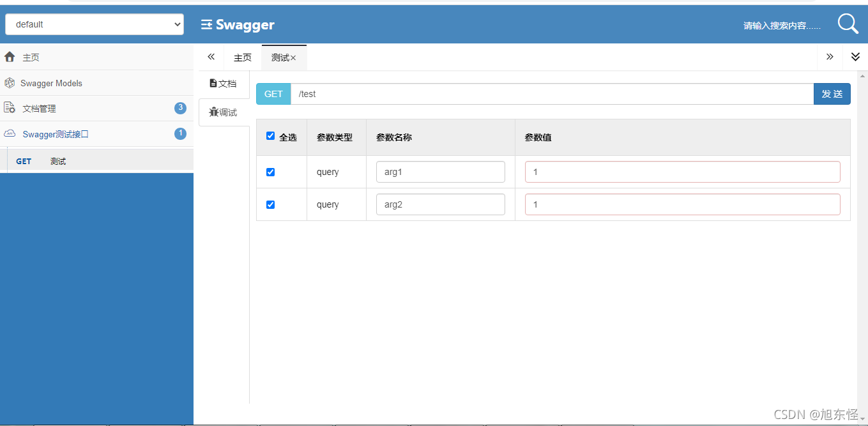Click the home icon beside 主页
868x426 pixels.
click(9, 57)
